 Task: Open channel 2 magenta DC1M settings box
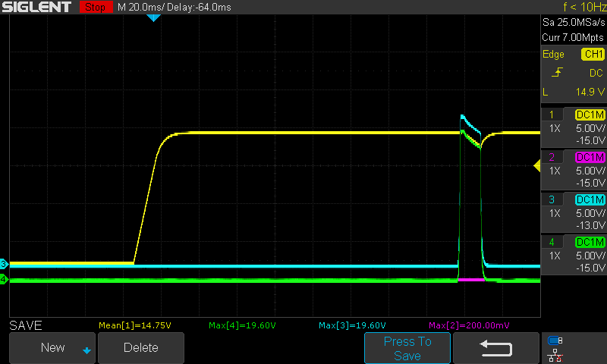[590, 157]
